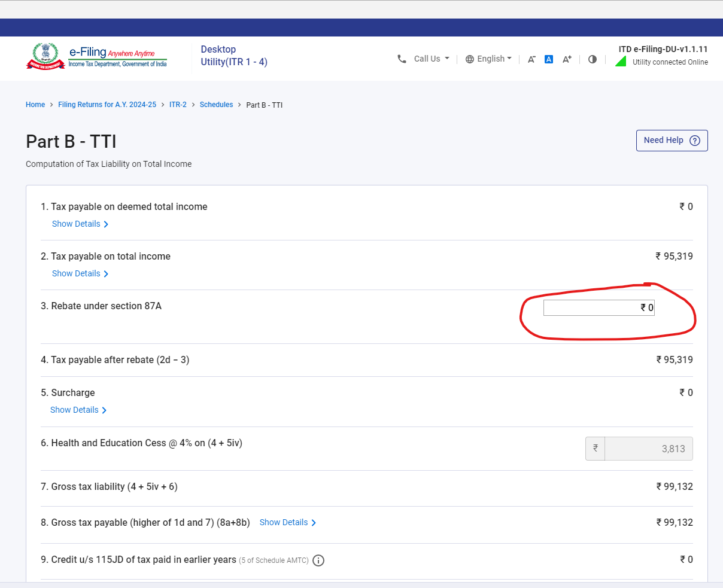
Task: Click the info icon beside Credit u/s 115JD
Action: [318, 560]
